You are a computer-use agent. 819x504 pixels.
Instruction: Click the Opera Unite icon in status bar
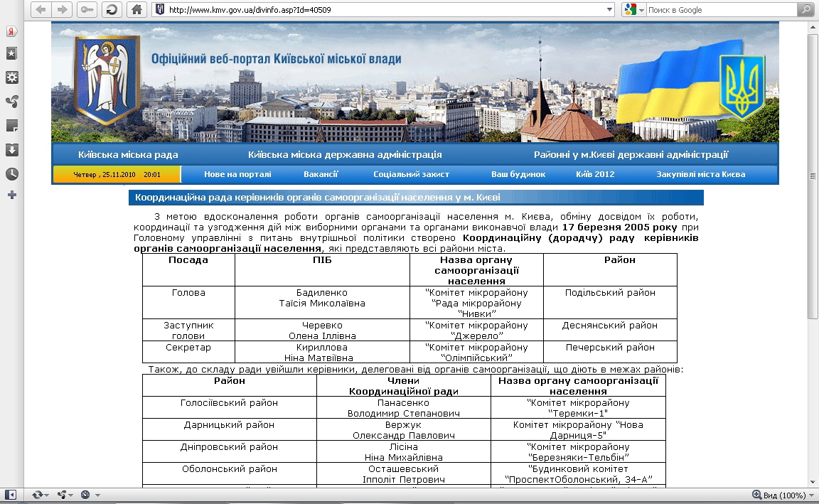click(62, 495)
